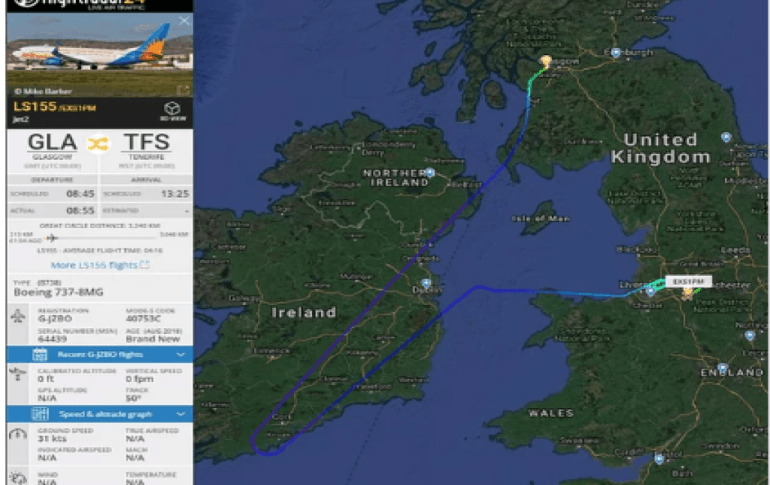Click the flight progress bar airplane marker

(x=51, y=238)
